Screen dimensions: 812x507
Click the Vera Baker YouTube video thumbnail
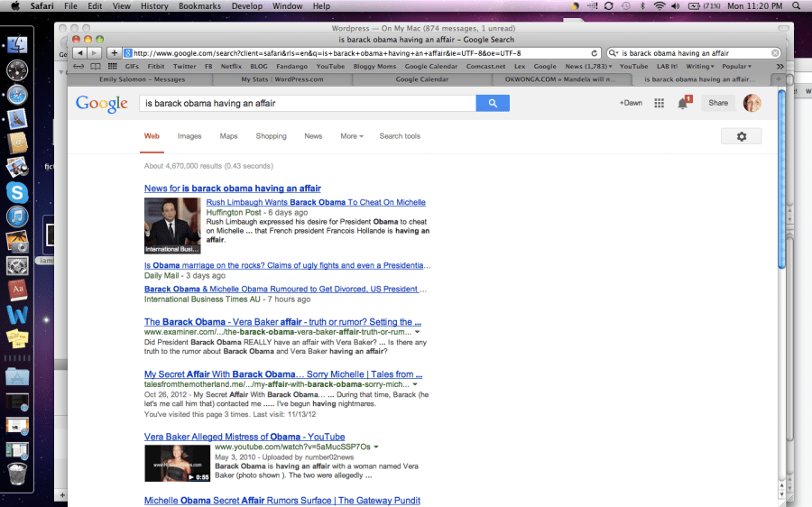point(177,463)
